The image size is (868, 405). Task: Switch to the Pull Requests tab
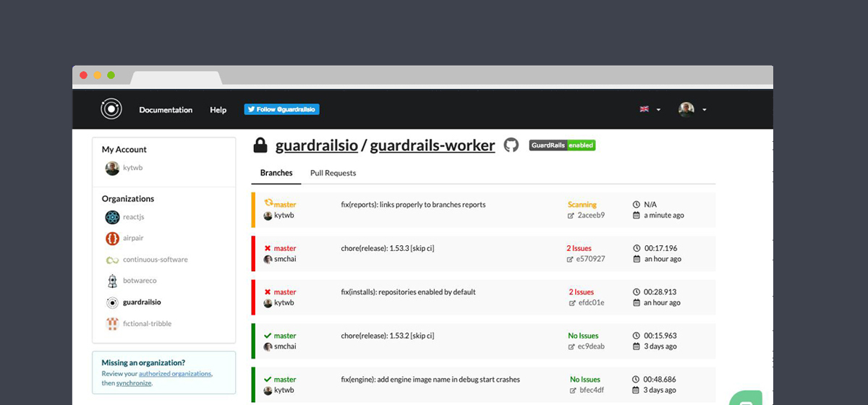(333, 173)
